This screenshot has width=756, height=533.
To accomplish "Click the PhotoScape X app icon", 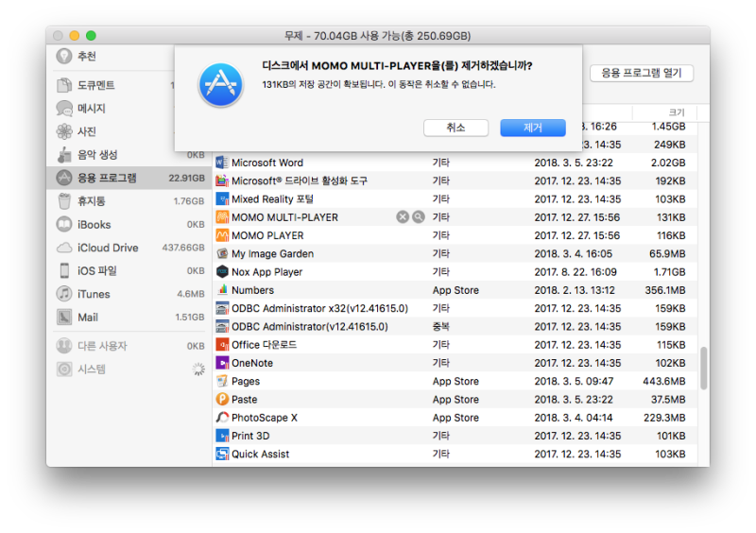I will click(222, 418).
